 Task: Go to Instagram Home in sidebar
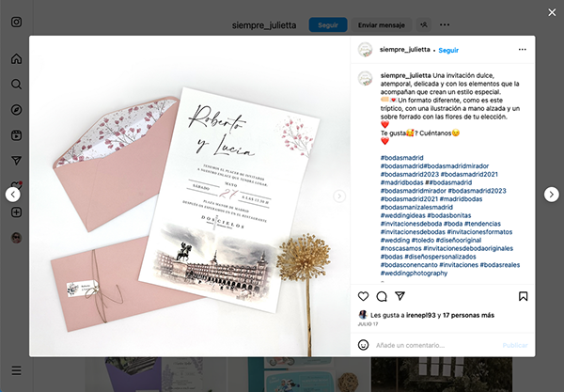pos(17,58)
